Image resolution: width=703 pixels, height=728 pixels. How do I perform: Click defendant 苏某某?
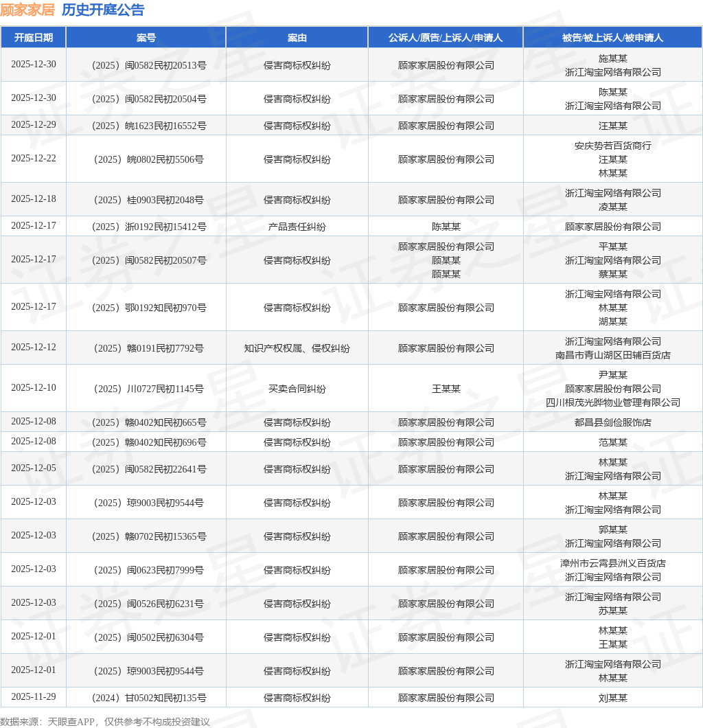point(612,611)
